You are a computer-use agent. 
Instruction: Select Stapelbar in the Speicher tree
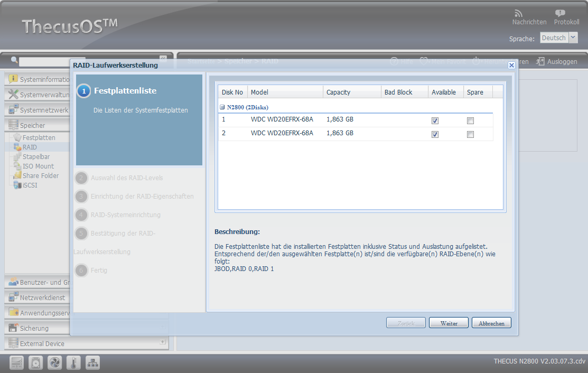coord(36,157)
